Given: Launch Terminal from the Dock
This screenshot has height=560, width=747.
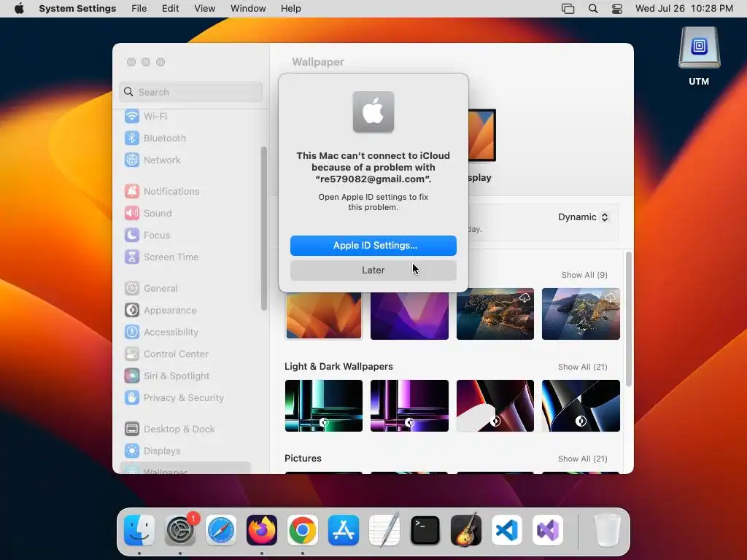Looking at the screenshot, I should 425,530.
